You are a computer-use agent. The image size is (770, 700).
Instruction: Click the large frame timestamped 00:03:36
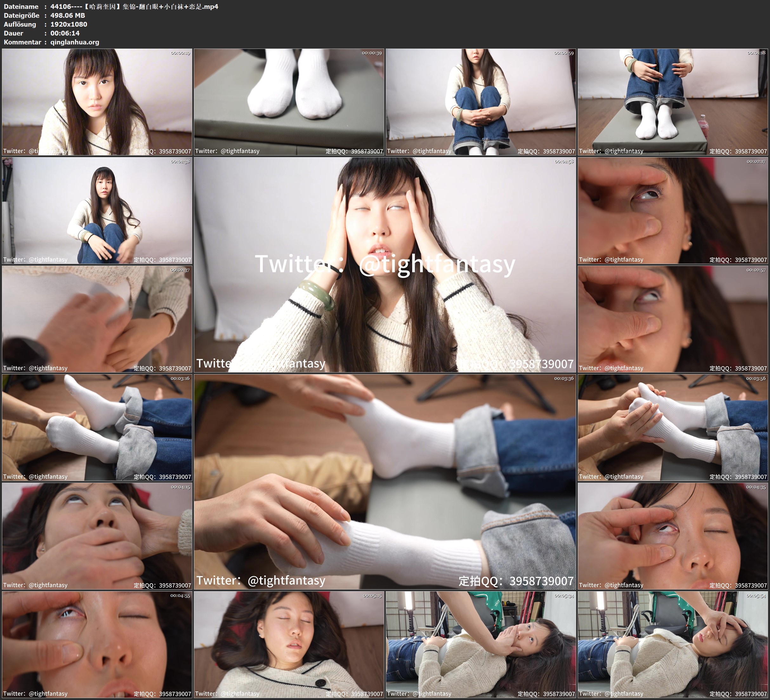[x=385, y=481]
